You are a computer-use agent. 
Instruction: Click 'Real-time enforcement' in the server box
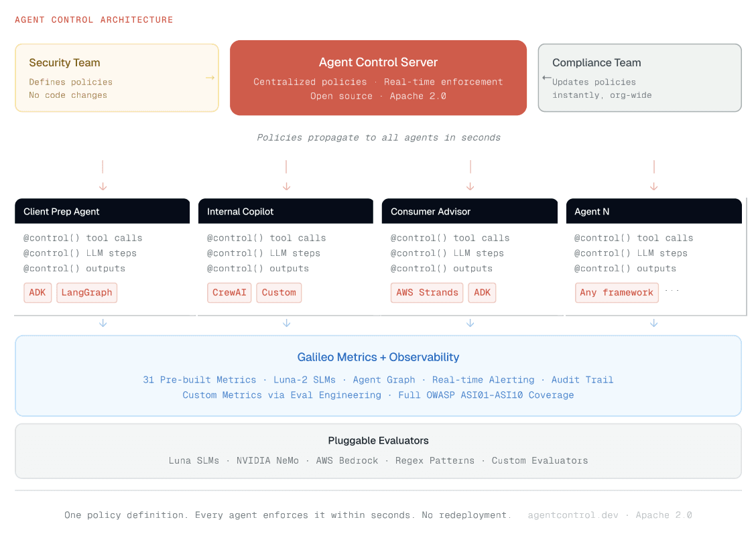click(x=444, y=82)
